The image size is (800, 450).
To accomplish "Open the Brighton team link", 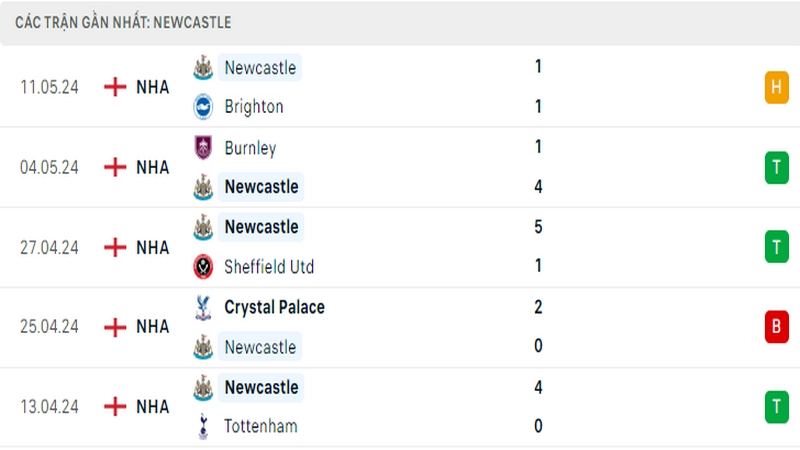I will pyautogui.click(x=254, y=107).
